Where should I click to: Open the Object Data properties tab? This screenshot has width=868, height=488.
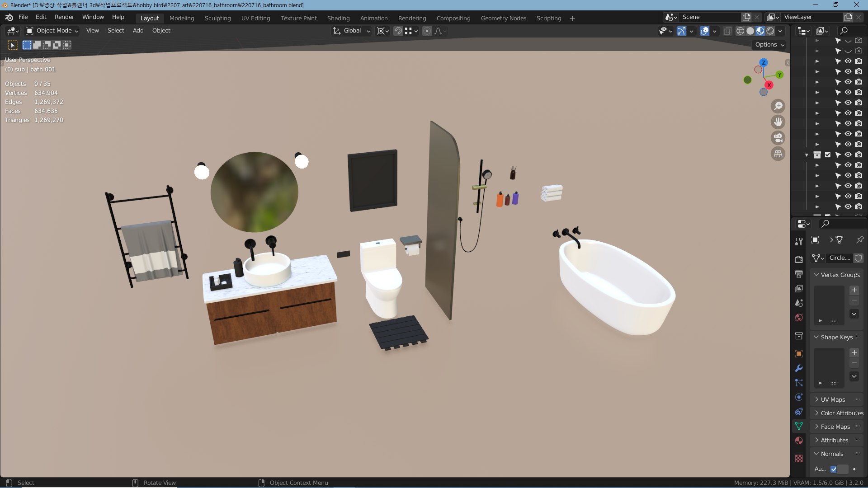[x=799, y=426]
